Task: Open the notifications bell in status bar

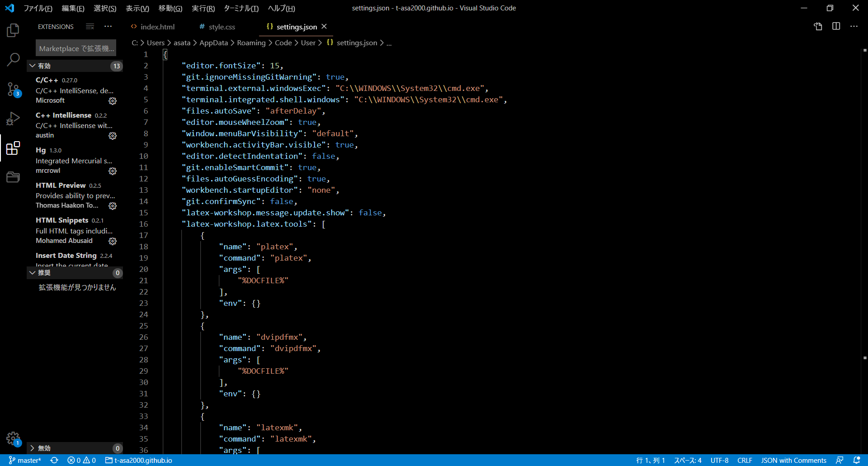Action: pos(856,460)
